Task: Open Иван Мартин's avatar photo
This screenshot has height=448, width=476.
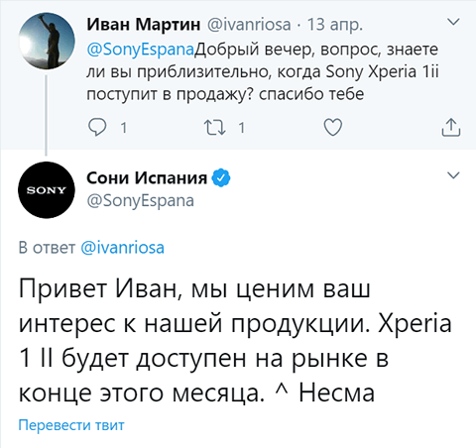Action: tap(47, 41)
